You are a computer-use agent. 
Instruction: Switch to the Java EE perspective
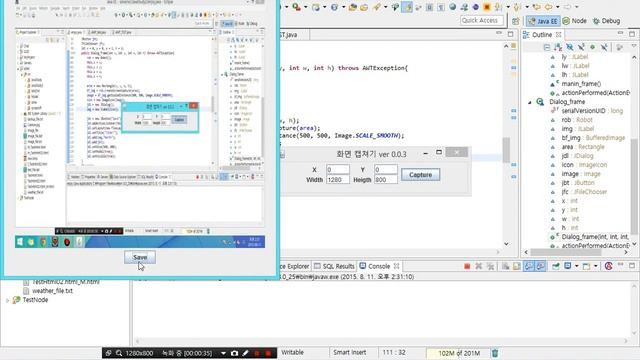(x=543, y=21)
